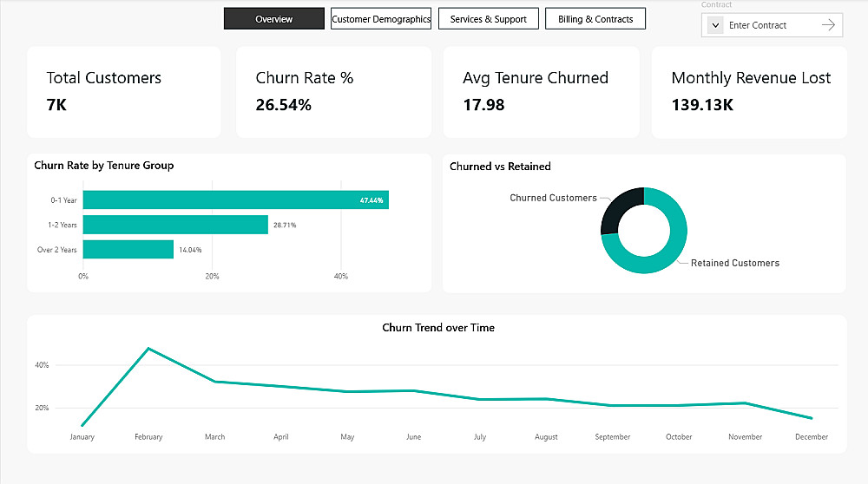
Task: Switch to the Overview tab
Action: coord(274,19)
